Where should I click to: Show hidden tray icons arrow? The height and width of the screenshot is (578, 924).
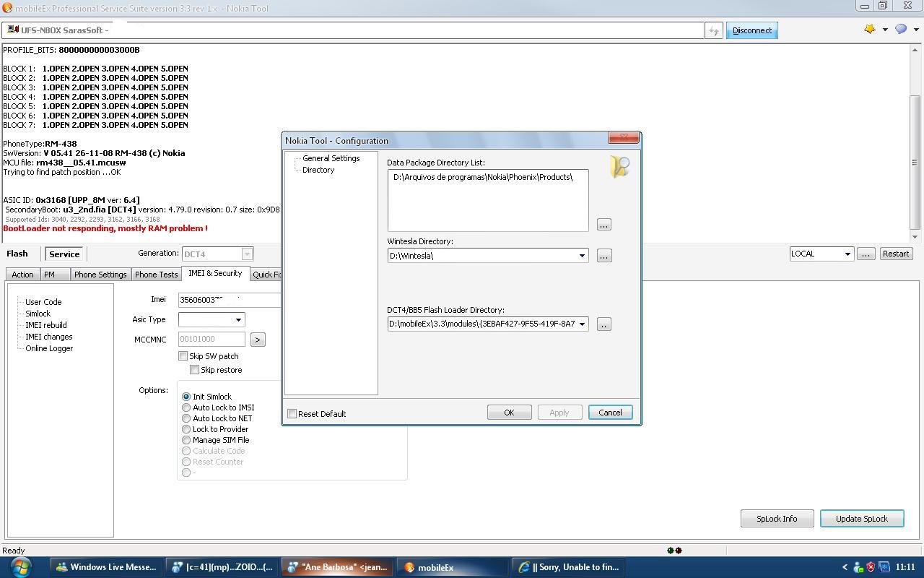coord(845,567)
